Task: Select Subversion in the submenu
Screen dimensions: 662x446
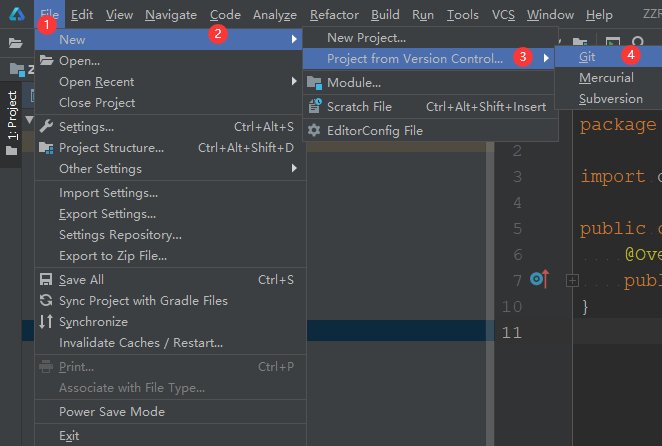Action: coord(608,99)
